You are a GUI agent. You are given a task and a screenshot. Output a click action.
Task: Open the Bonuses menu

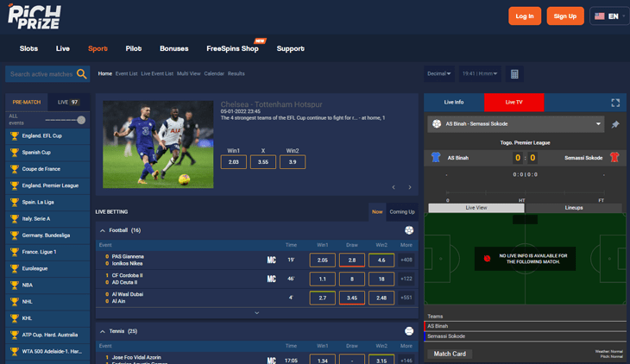[x=174, y=48]
